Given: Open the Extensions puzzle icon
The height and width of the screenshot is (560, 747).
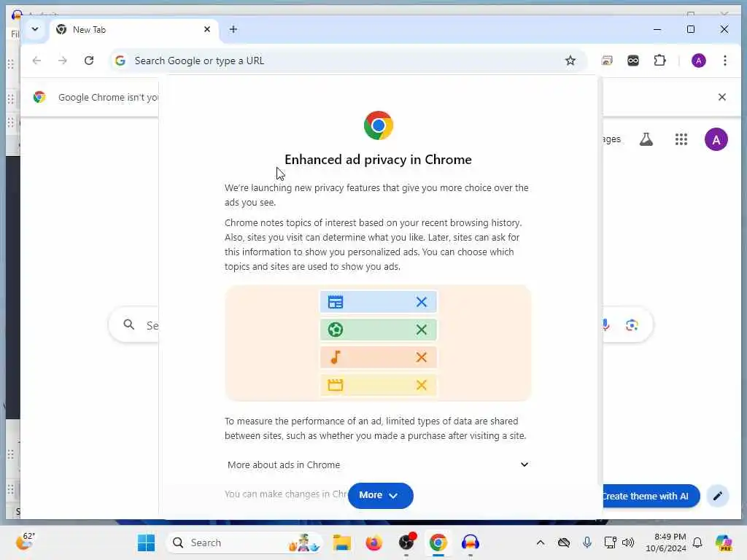Looking at the screenshot, I should coord(659,61).
